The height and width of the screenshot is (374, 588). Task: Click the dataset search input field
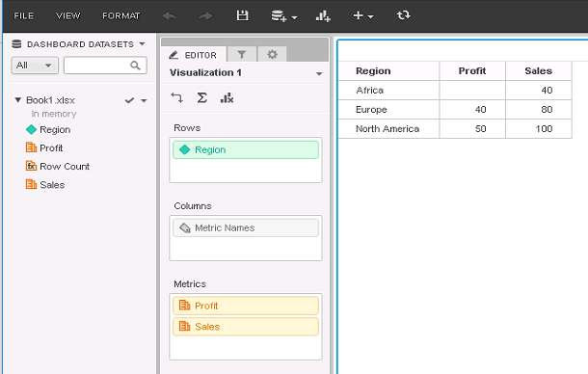(x=105, y=66)
